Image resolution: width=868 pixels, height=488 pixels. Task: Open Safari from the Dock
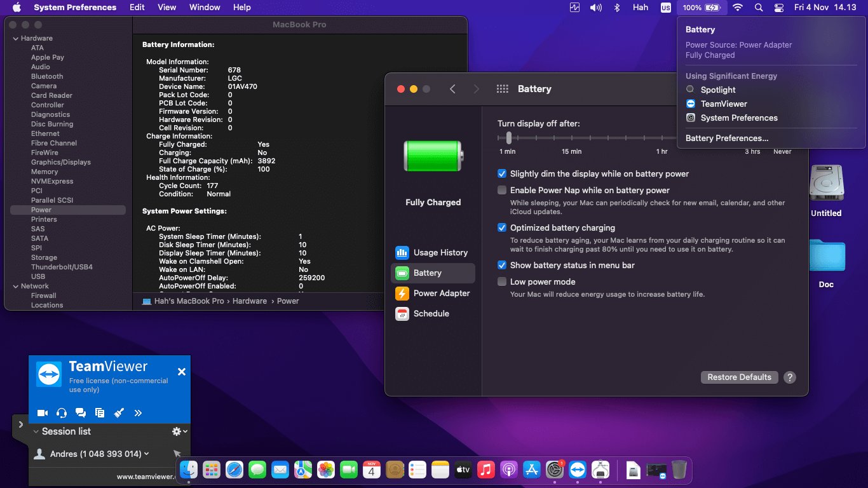[x=234, y=470]
